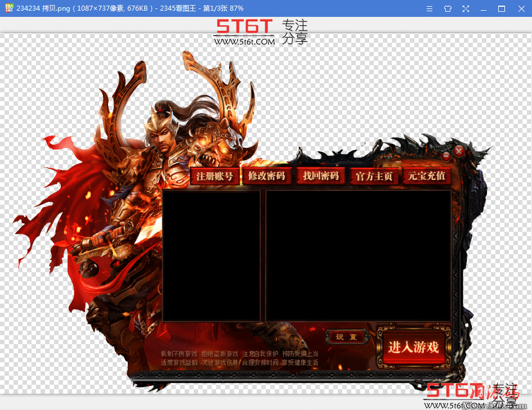This screenshot has height=410, width=532.
Task: Select the 找回密码 button
Action: 321,176
